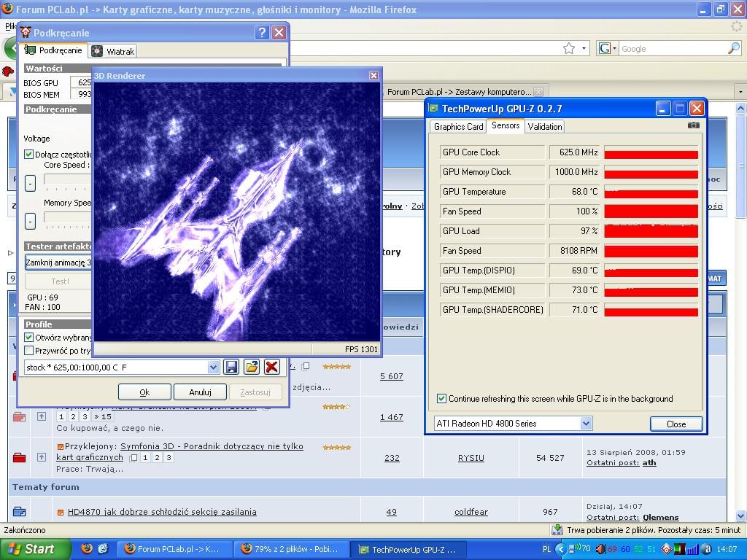Click the Windows Start button
Image resolution: width=747 pixels, height=560 pixels.
click(x=34, y=549)
